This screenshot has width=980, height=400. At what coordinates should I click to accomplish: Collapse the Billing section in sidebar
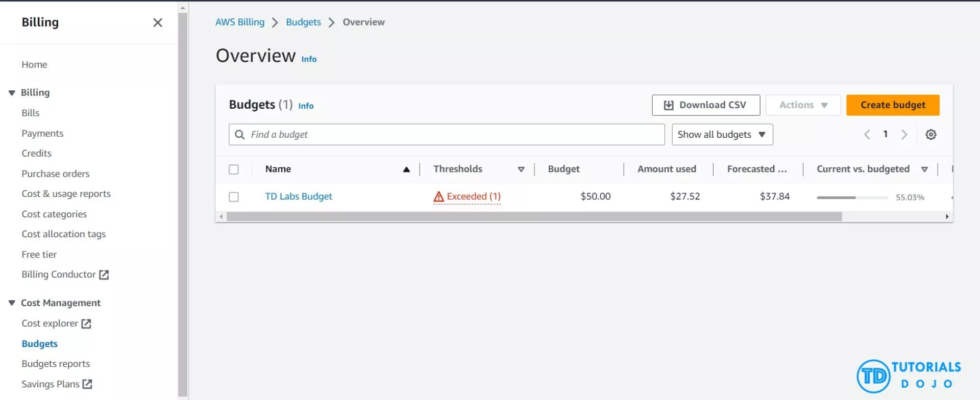tap(12, 93)
